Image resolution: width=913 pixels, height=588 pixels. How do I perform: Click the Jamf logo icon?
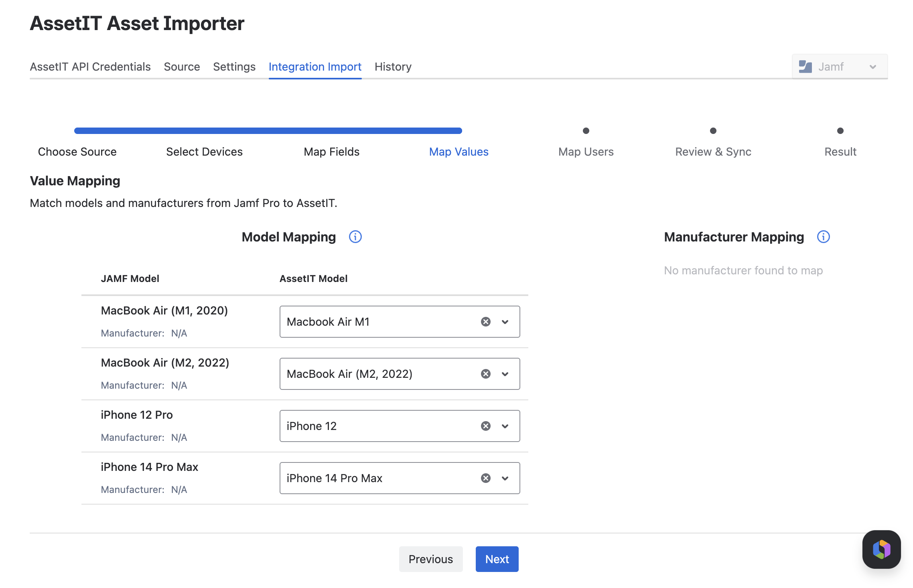[x=805, y=67]
